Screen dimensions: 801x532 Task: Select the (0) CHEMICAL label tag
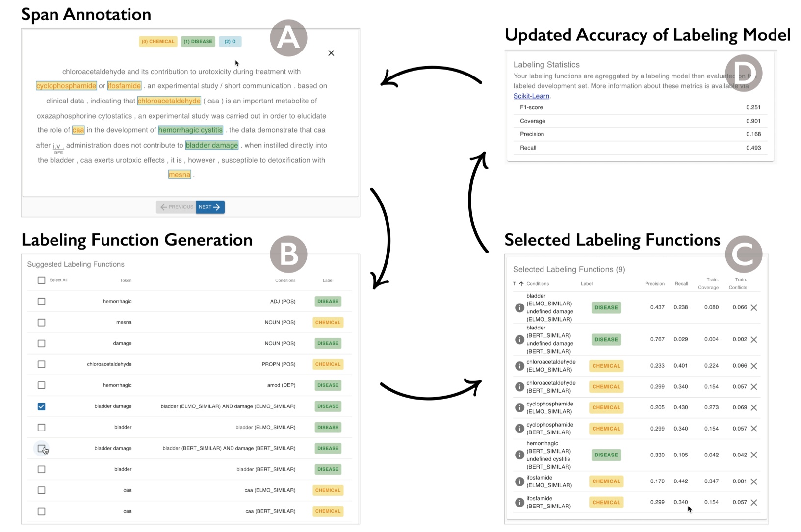tap(157, 42)
